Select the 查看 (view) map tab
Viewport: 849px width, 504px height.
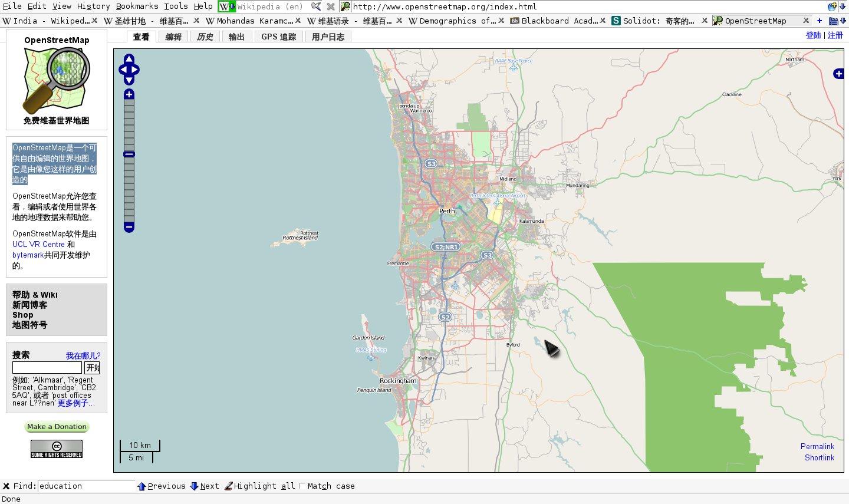141,37
